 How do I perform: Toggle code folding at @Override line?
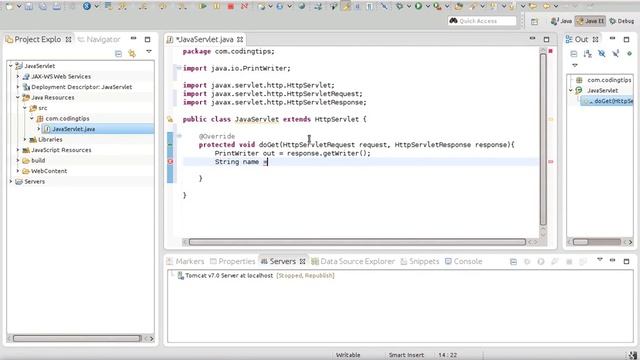pos(179,136)
